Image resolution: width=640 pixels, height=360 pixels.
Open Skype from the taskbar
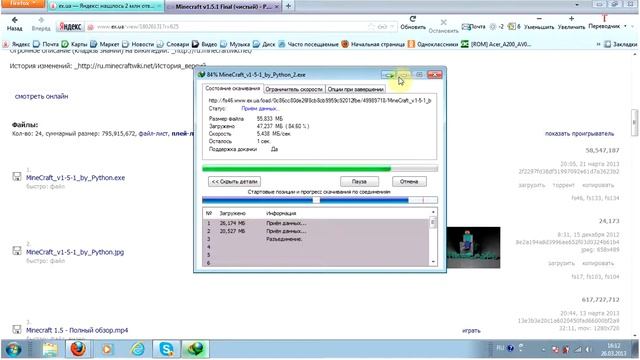coord(166,350)
